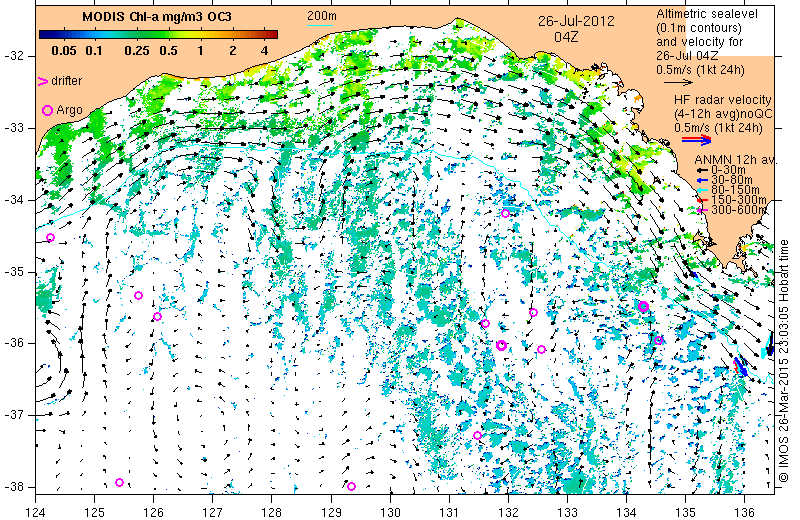Click the -35 latitude axis label
This screenshot has width=800, height=520.
13,271
